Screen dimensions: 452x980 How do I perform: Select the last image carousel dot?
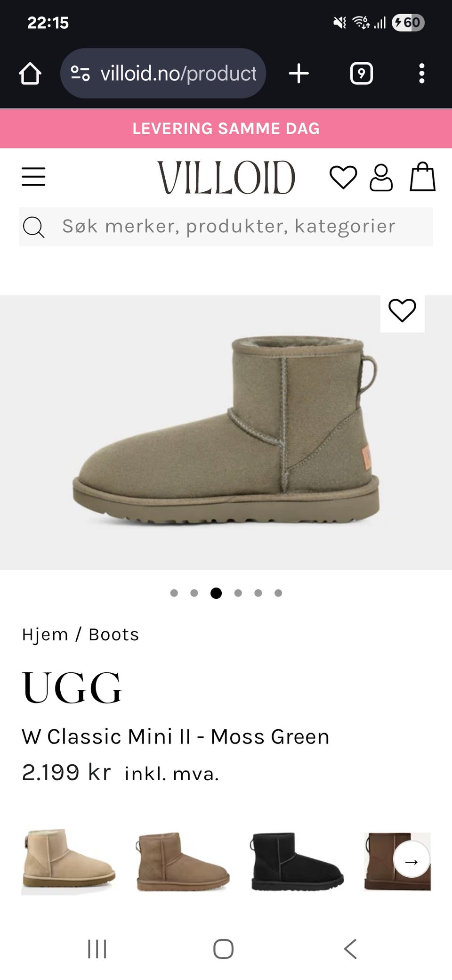pyautogui.click(x=278, y=593)
